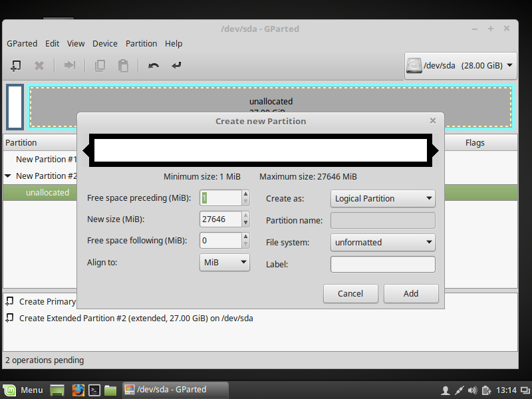
Task: Click the Label text field
Action: [383, 264]
